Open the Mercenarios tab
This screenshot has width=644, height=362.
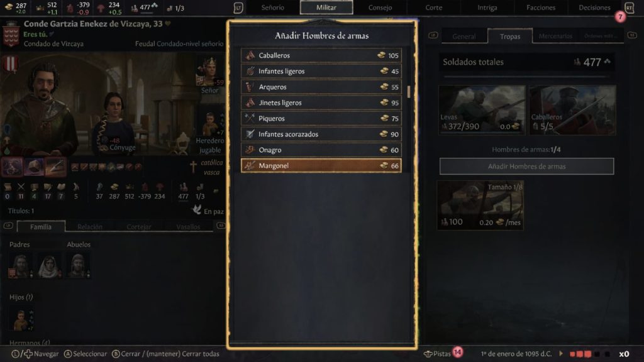[555, 36]
